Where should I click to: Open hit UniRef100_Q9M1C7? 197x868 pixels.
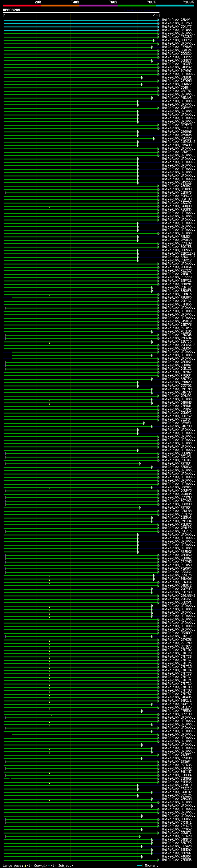coord(177,301)
